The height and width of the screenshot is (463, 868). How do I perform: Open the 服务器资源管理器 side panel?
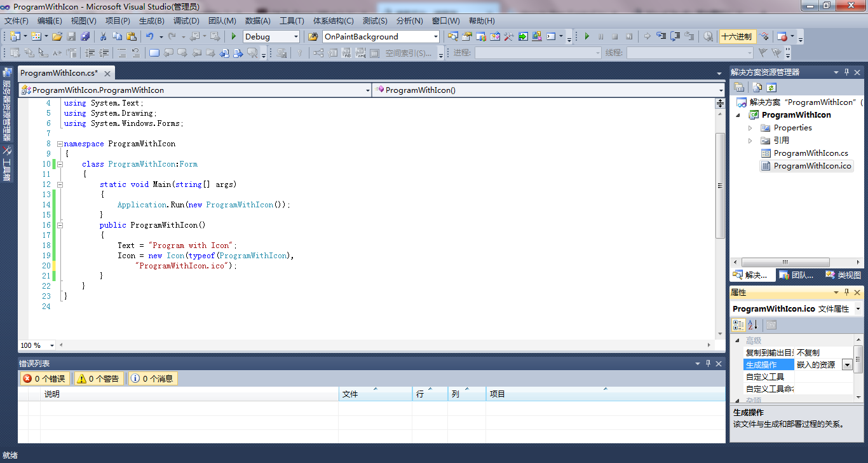[x=7, y=104]
